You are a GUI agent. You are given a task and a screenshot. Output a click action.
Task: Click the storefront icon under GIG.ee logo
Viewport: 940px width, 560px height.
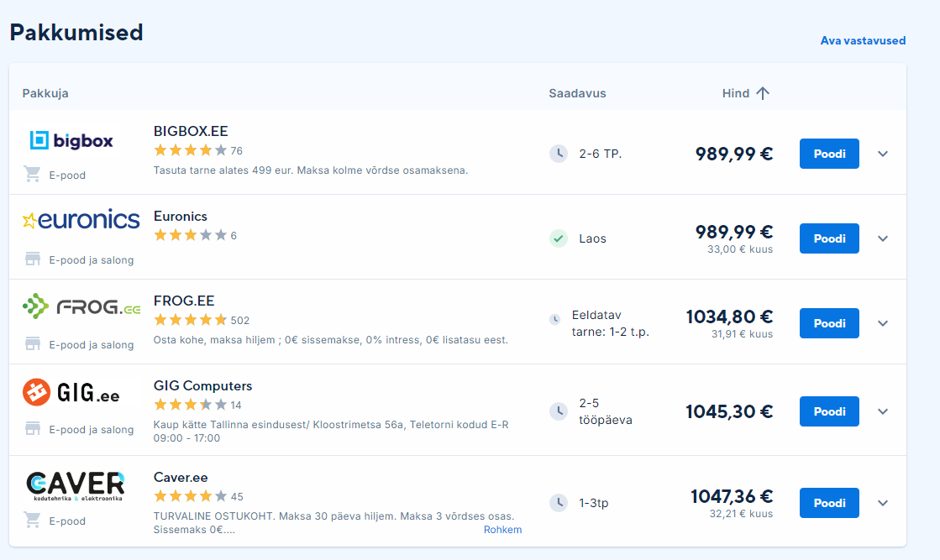(33, 429)
